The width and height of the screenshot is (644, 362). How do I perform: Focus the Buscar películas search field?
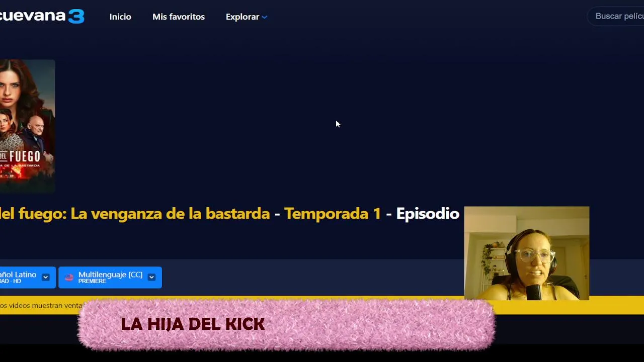coord(616,16)
